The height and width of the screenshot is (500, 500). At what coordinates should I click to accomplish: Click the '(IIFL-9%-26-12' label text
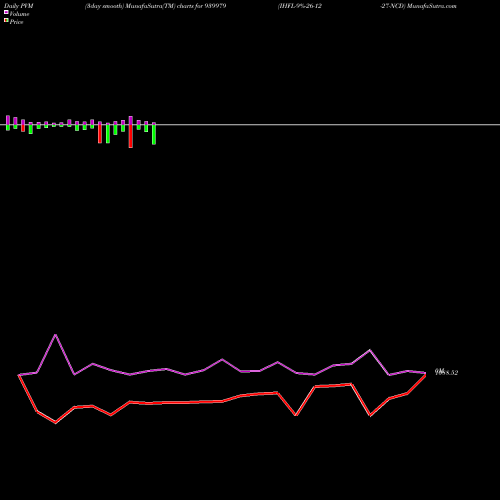pyautogui.click(x=300, y=6)
